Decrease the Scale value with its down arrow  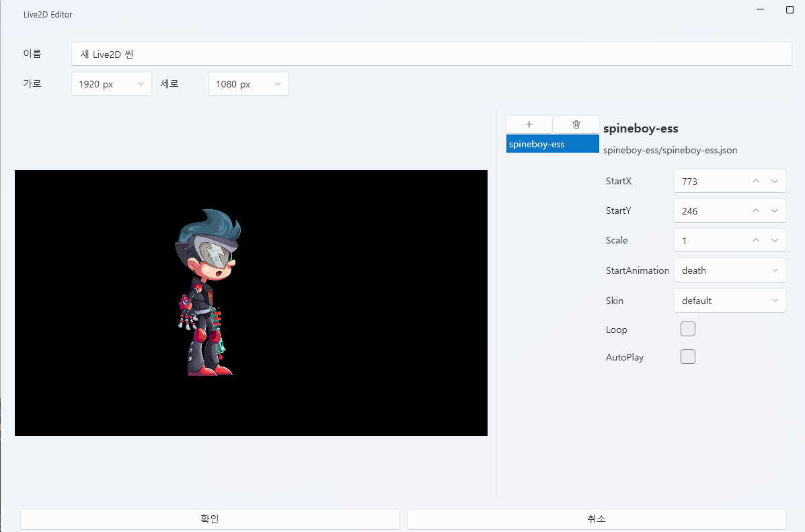(775, 239)
